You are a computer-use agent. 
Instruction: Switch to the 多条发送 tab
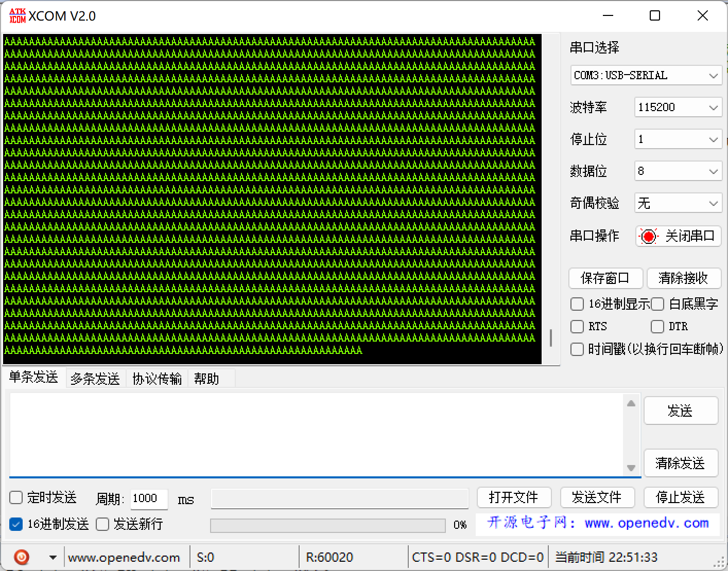95,378
